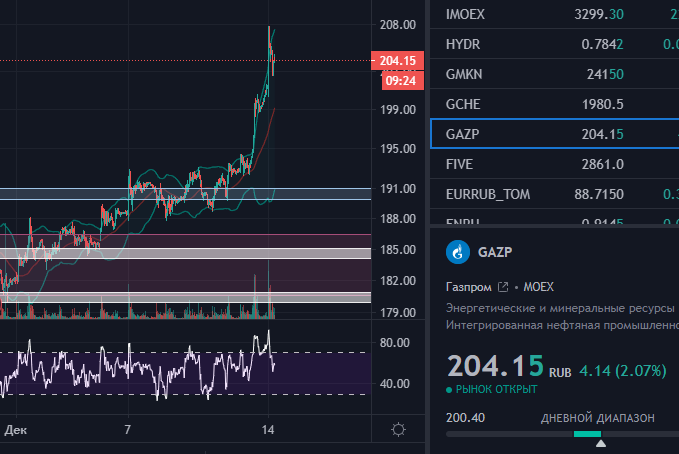Image resolution: width=679 pixels, height=454 pixels.
Task: Click the 88.7150 EURRUB_TOM price cell
Action: point(599,194)
